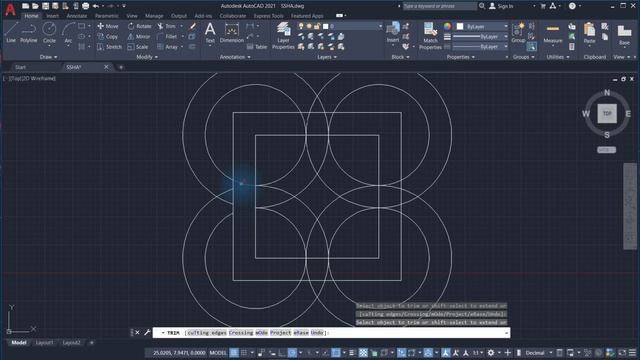Toggle polar tracking in status bar
640x360 pixels.
292,353
